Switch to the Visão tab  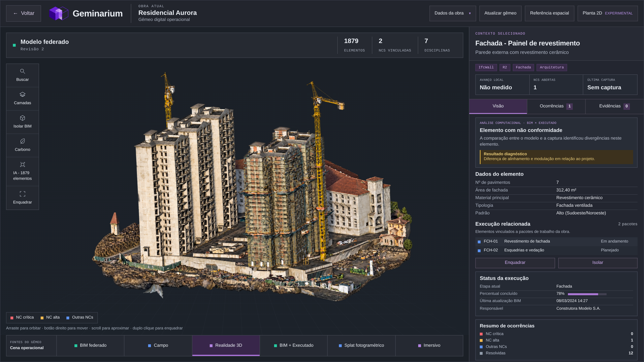click(x=498, y=106)
